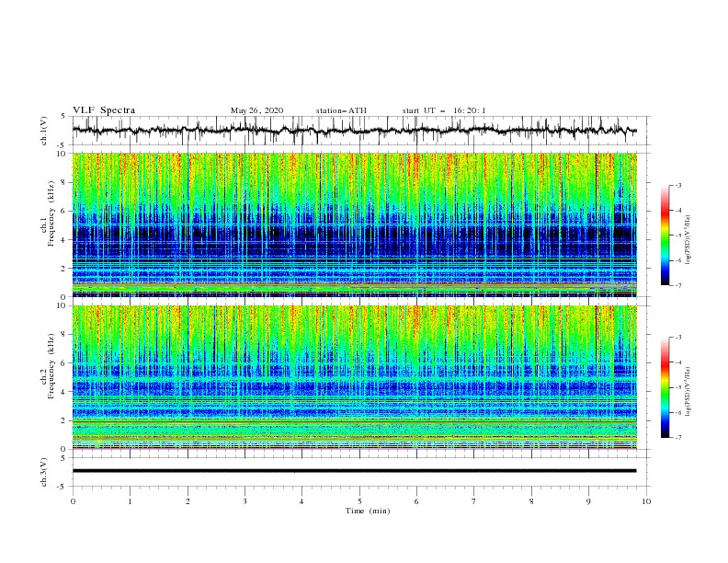Screen dimensions: 728x563
Task: Click the "-7" tick on upper color bar
Action: click(678, 285)
